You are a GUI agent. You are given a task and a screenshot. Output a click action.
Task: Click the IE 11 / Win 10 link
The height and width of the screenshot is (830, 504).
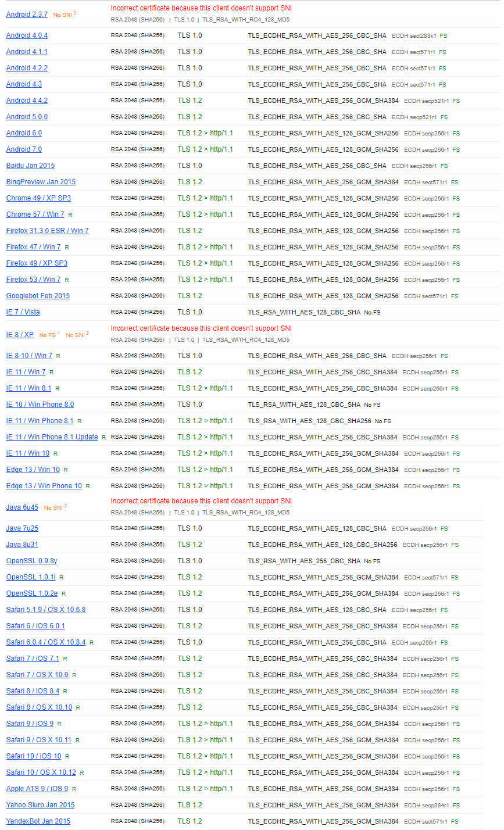28,453
